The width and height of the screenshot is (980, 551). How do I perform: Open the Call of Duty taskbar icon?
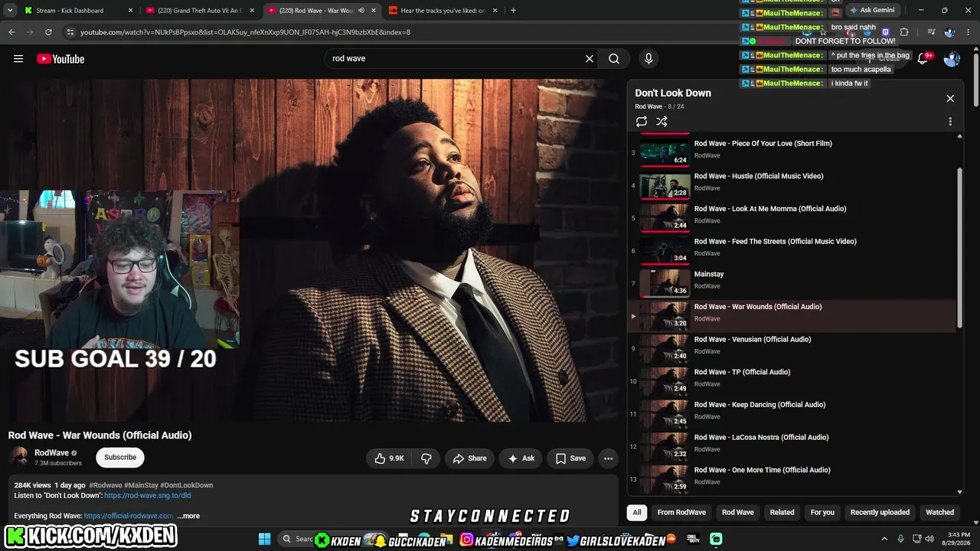(x=693, y=539)
